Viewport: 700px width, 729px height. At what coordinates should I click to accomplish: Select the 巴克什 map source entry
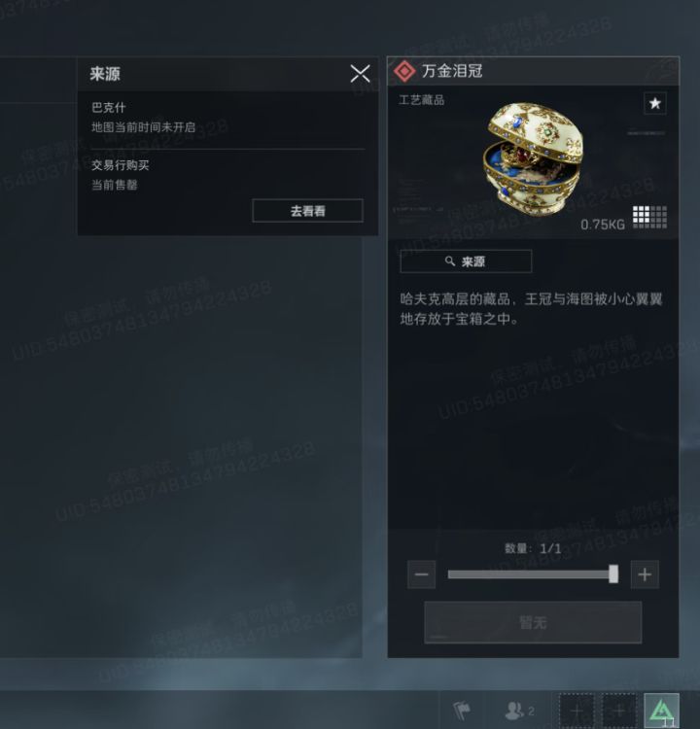point(227,117)
